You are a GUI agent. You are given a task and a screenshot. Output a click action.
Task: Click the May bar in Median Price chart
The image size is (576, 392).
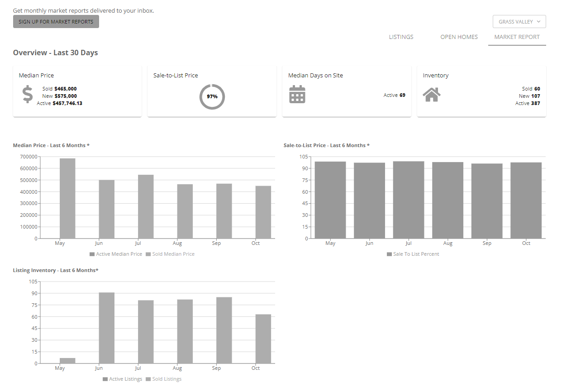pos(67,198)
